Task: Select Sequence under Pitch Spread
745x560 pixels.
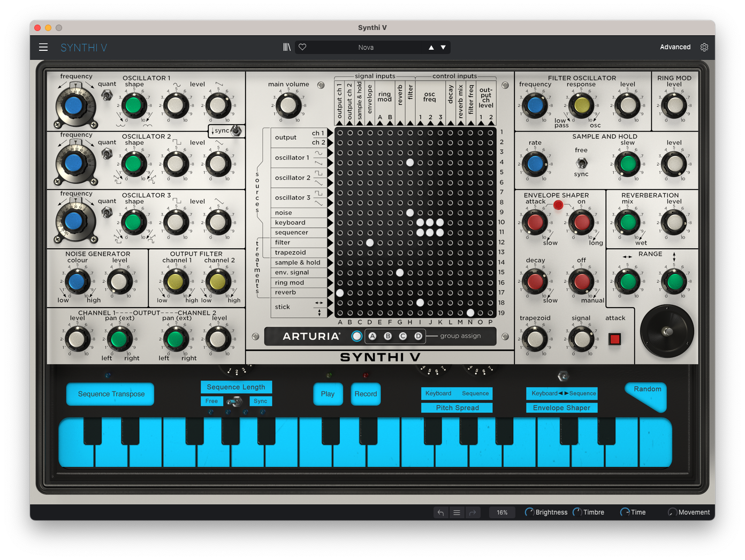Action: (x=475, y=394)
